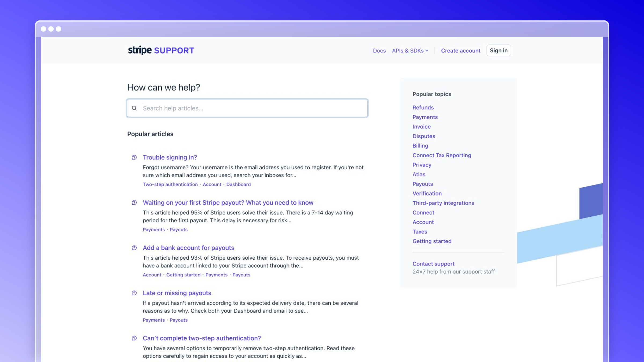Select Connect in Popular topics
Viewport: 644px width, 362px height.
(423, 213)
